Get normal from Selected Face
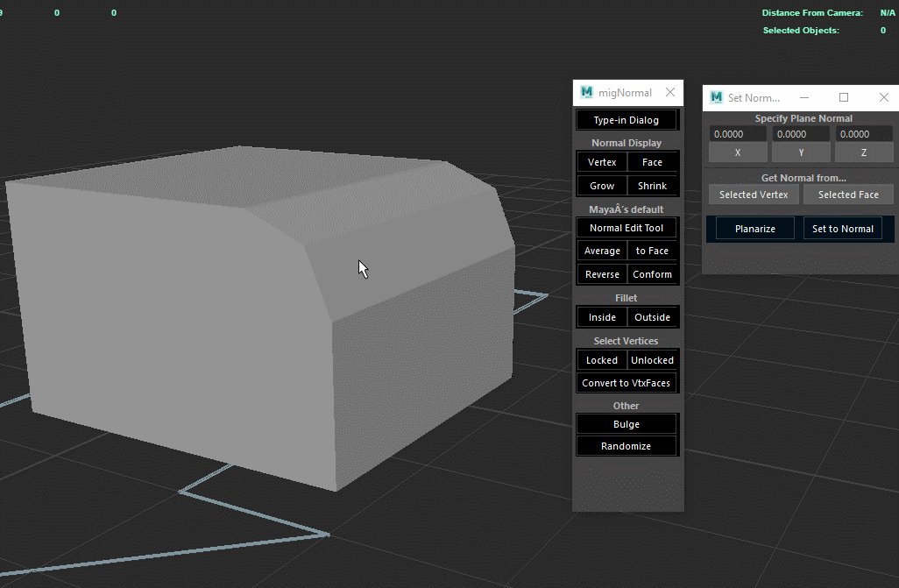The image size is (899, 588). click(x=848, y=194)
